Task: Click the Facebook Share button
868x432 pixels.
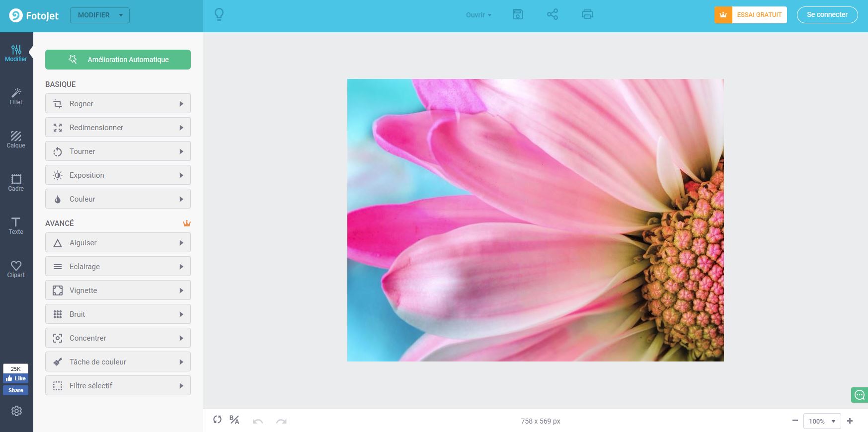Action: [16, 390]
